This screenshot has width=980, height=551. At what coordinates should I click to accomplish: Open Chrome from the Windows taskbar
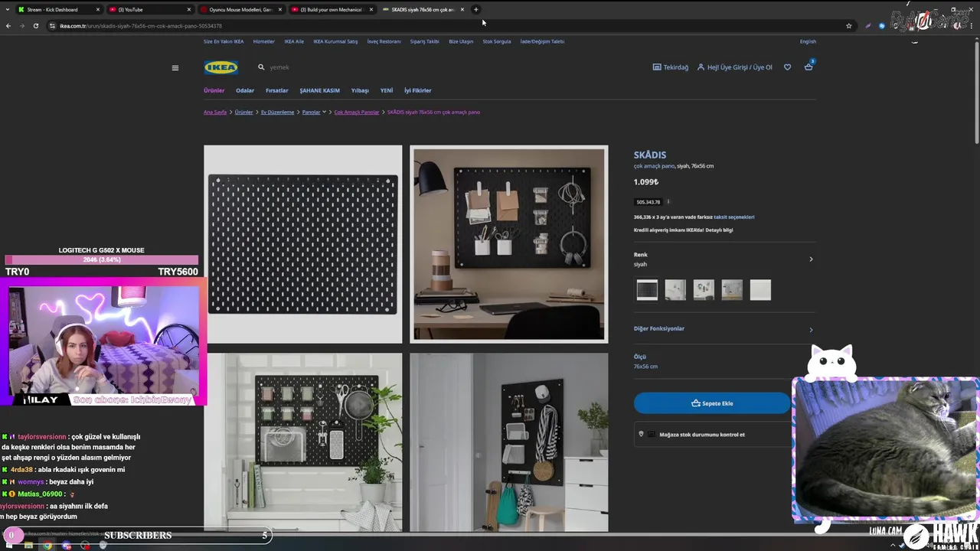[x=47, y=545]
